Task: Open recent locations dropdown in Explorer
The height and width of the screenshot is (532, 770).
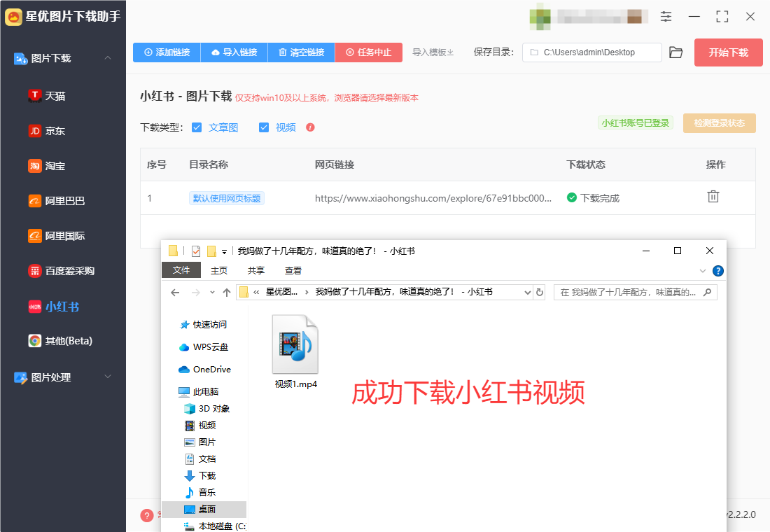Action: pyautogui.click(x=212, y=293)
